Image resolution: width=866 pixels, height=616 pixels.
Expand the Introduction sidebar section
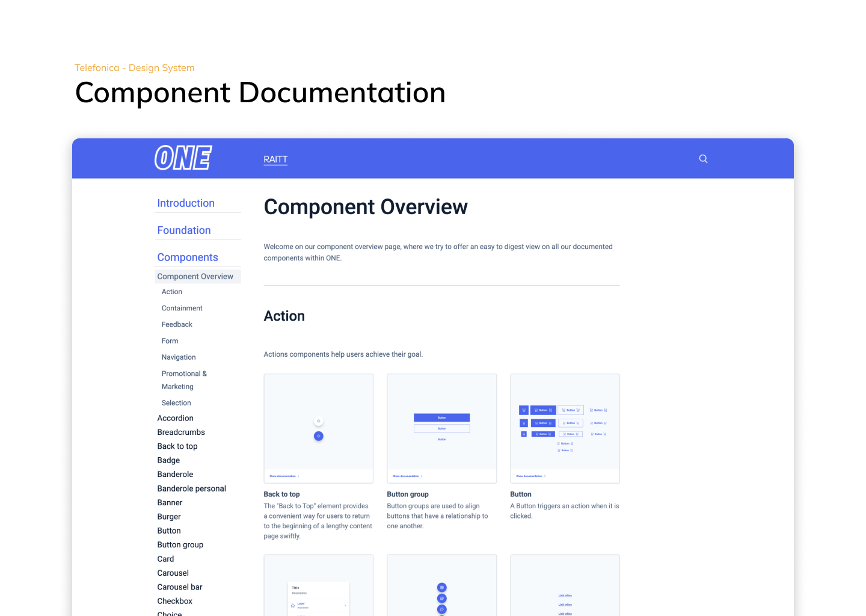[186, 203]
